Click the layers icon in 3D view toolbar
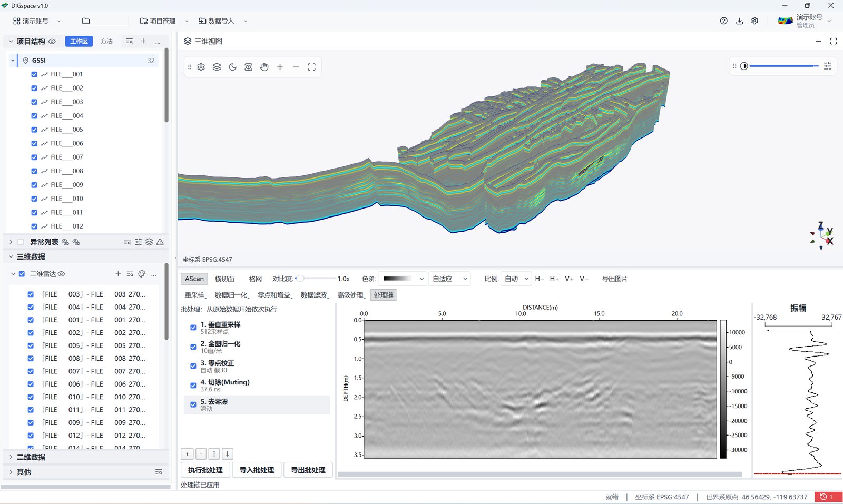The height and width of the screenshot is (504, 843). 217,67
